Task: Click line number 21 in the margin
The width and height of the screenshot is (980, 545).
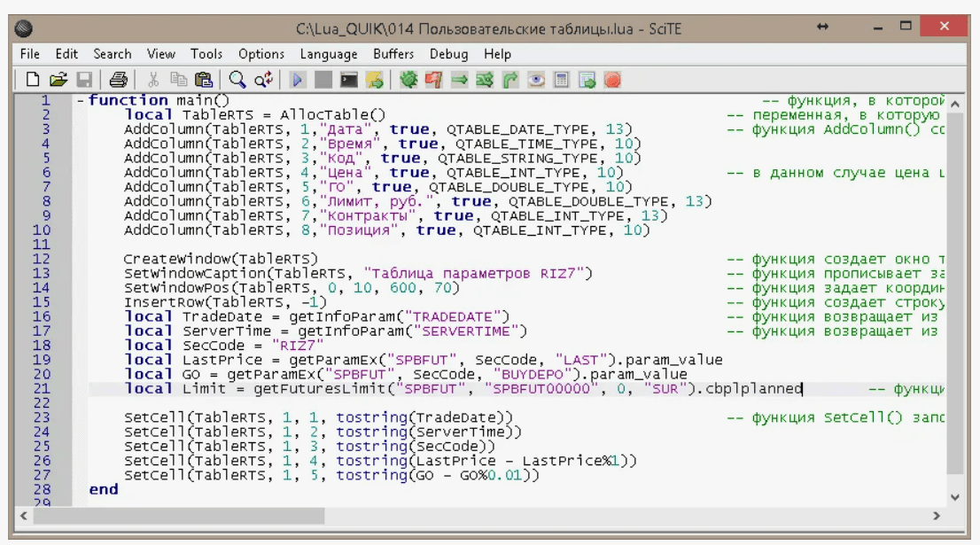Action: coord(42,389)
